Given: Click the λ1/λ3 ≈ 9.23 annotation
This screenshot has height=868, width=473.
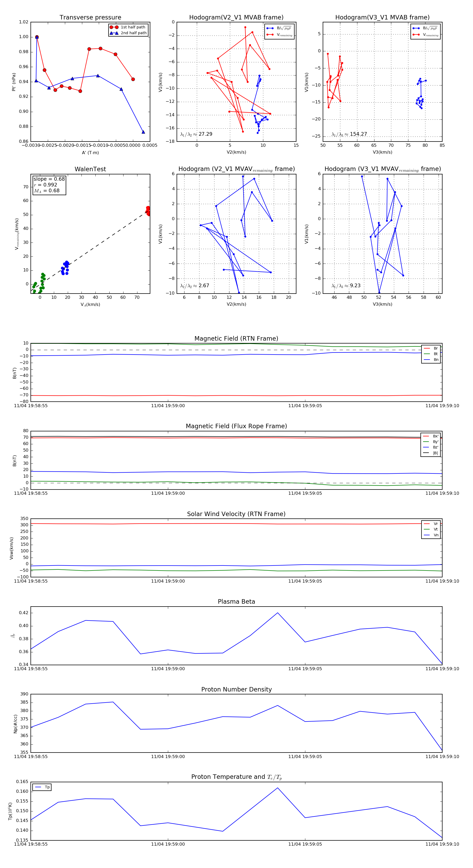Looking at the screenshot, I should pos(346,286).
